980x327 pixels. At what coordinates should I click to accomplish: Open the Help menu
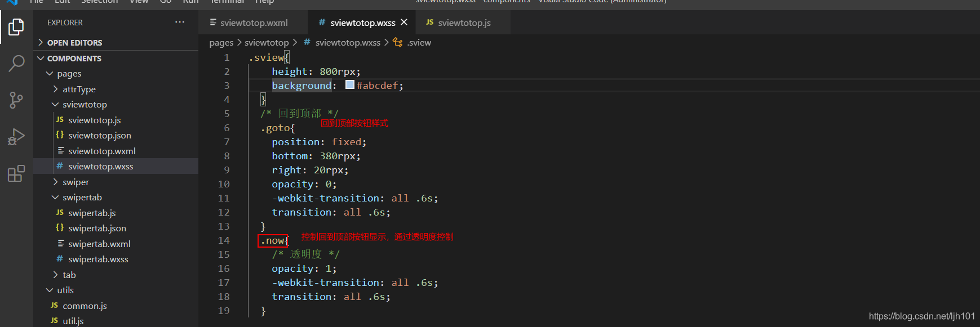264,2
